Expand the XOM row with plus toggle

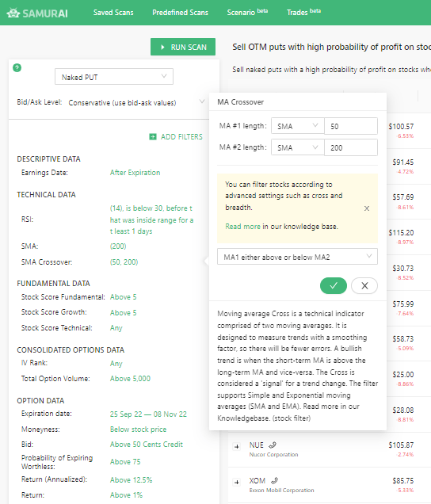pyautogui.click(x=237, y=482)
